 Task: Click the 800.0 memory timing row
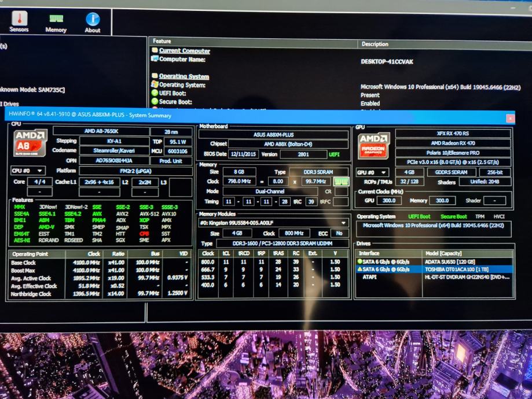(273, 262)
